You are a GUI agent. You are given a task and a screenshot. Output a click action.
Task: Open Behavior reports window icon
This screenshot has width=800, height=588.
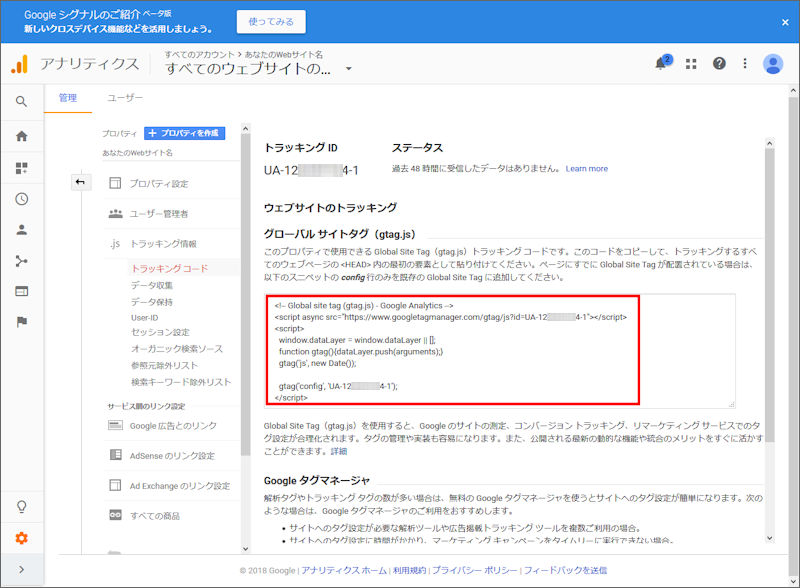[21, 291]
